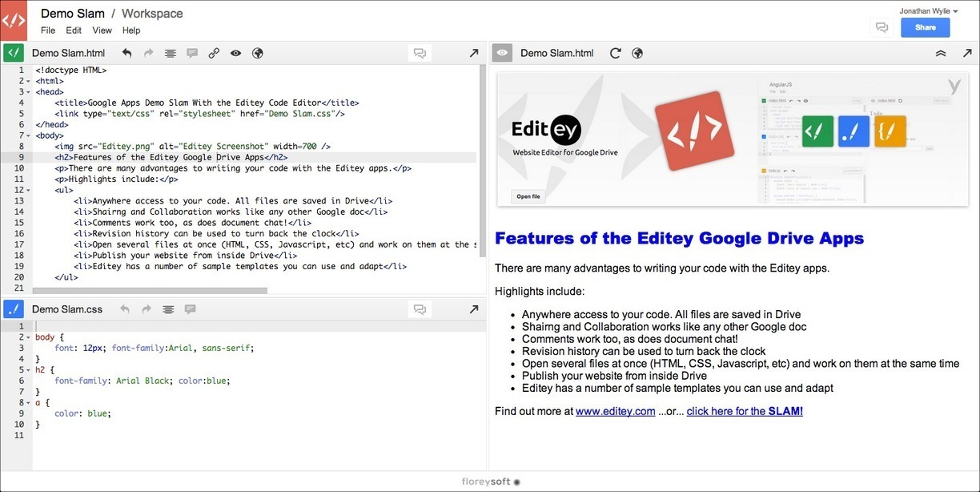Click the www.editey.com link in preview
Screen dimensions: 980x492
(615, 411)
